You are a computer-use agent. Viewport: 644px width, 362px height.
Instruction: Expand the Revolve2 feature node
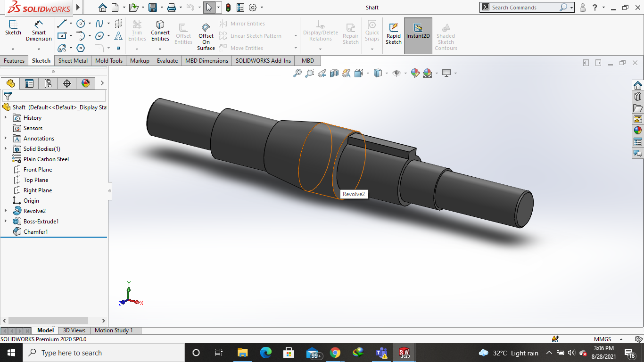point(6,211)
